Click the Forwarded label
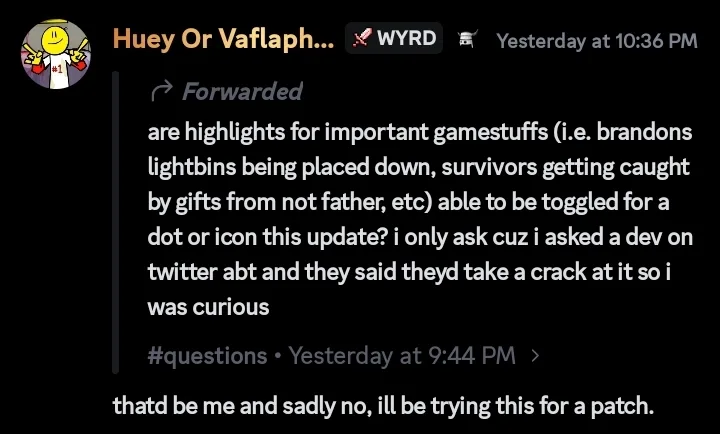Viewport: 720px width, 434px height. 242,92
